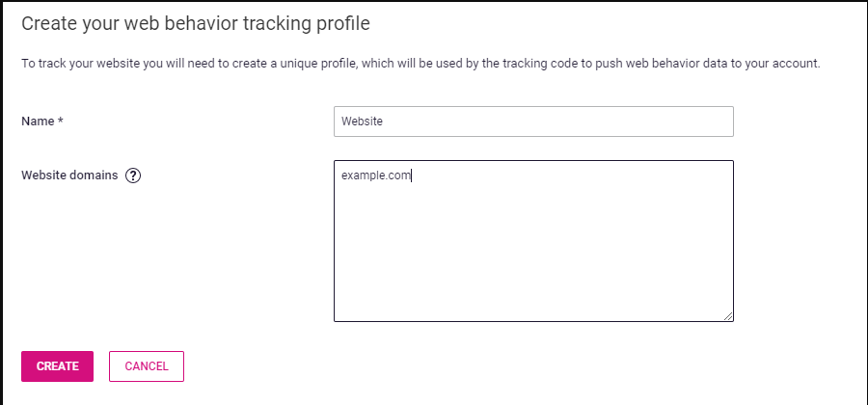Click the help icon beside Website domains
The height and width of the screenshot is (405, 868).
click(133, 175)
